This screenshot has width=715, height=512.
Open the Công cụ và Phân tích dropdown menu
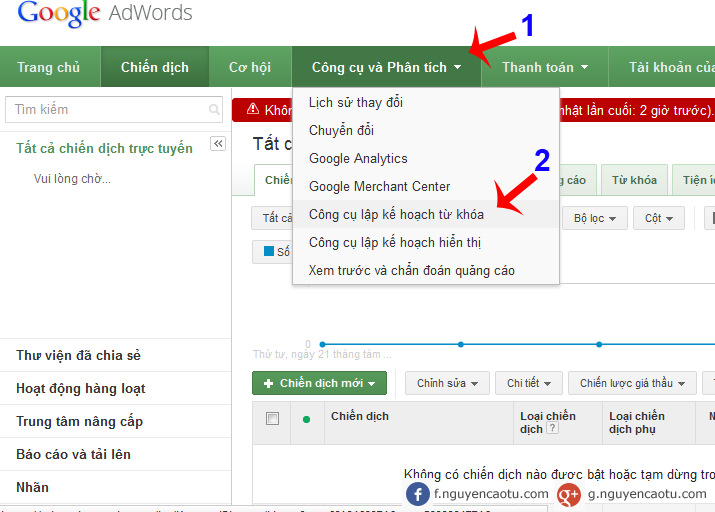386,67
